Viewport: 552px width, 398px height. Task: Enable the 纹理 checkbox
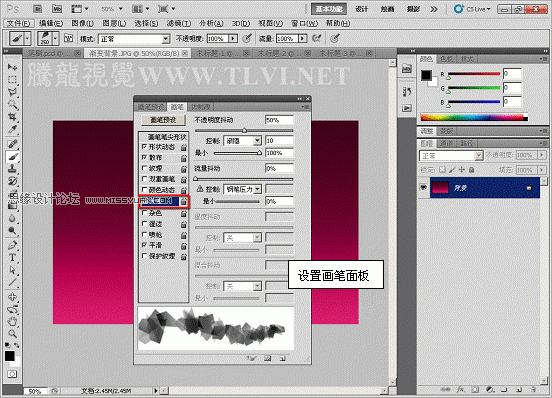[x=144, y=168]
